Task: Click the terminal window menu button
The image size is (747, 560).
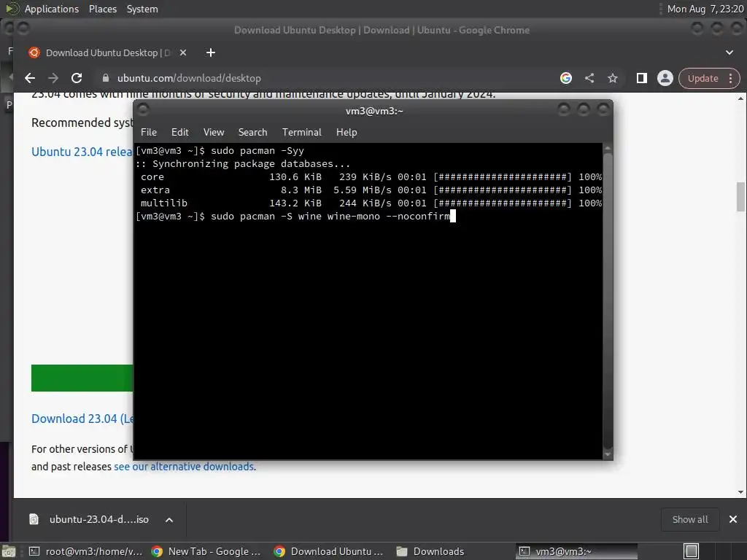Action: pyautogui.click(x=144, y=110)
